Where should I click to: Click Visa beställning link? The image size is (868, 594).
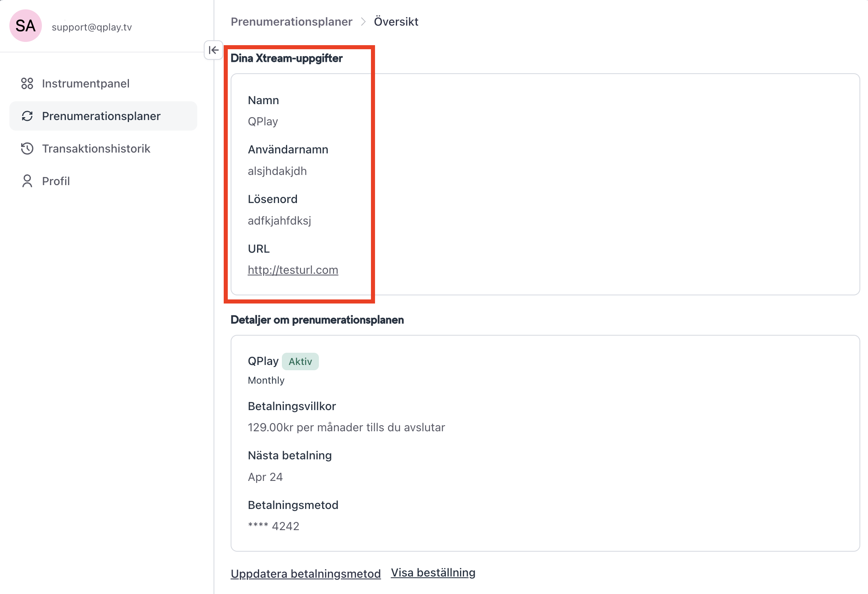pos(433,572)
